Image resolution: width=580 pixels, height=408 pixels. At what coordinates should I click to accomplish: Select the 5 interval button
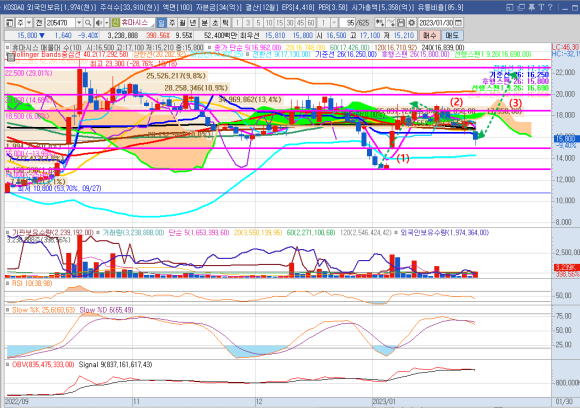click(x=258, y=23)
